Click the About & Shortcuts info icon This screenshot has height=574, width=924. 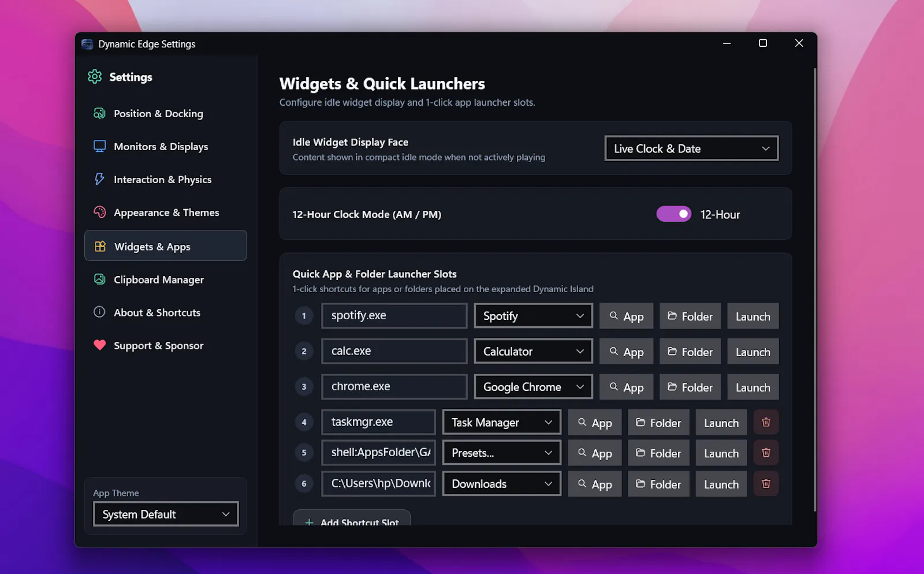tap(99, 312)
